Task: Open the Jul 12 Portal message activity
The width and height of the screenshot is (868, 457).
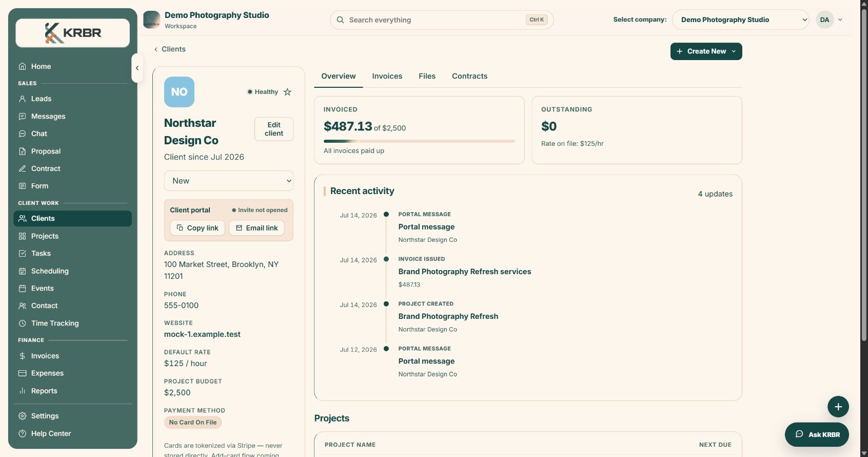Action: pyautogui.click(x=426, y=361)
